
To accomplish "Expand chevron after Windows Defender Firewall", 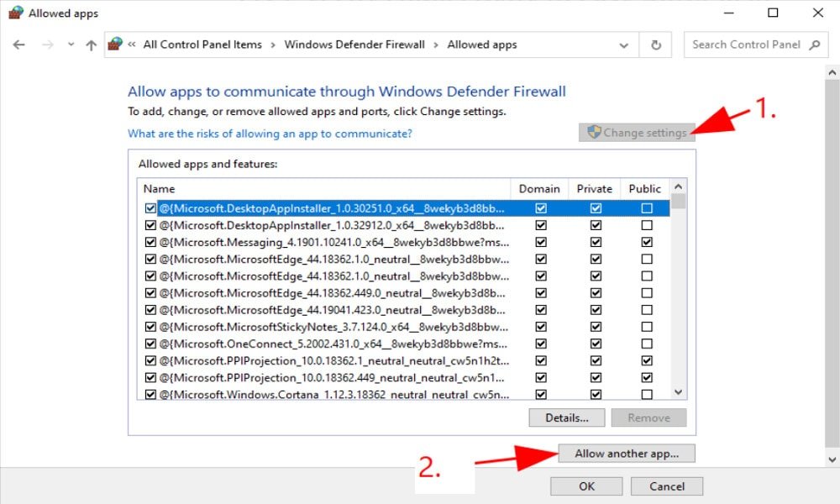I will 436,45.
